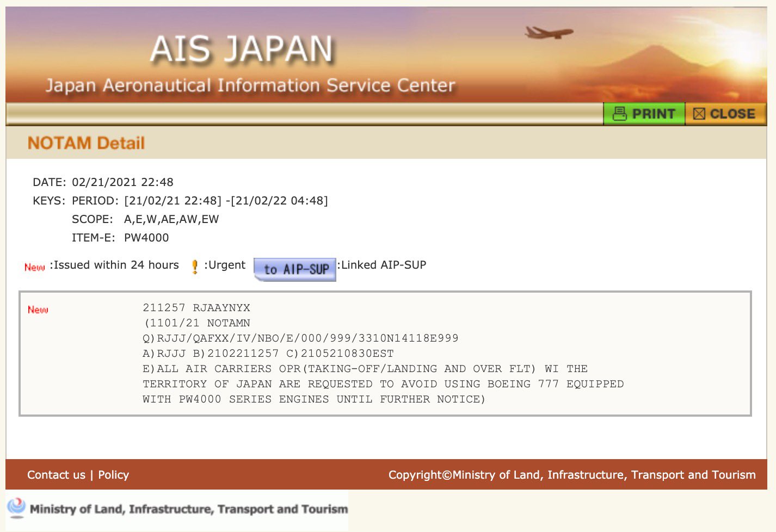Click the Urgent exclamation mark icon
Image resolution: width=776 pixels, height=532 pixels.
[195, 267]
